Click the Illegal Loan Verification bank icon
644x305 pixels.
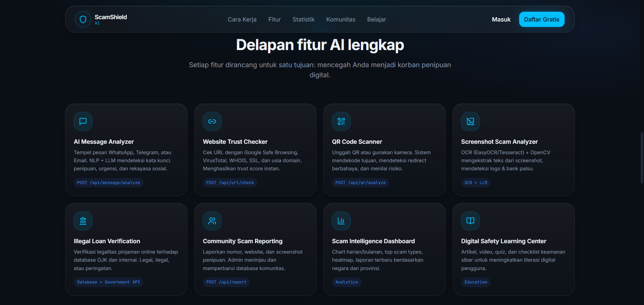(83, 221)
